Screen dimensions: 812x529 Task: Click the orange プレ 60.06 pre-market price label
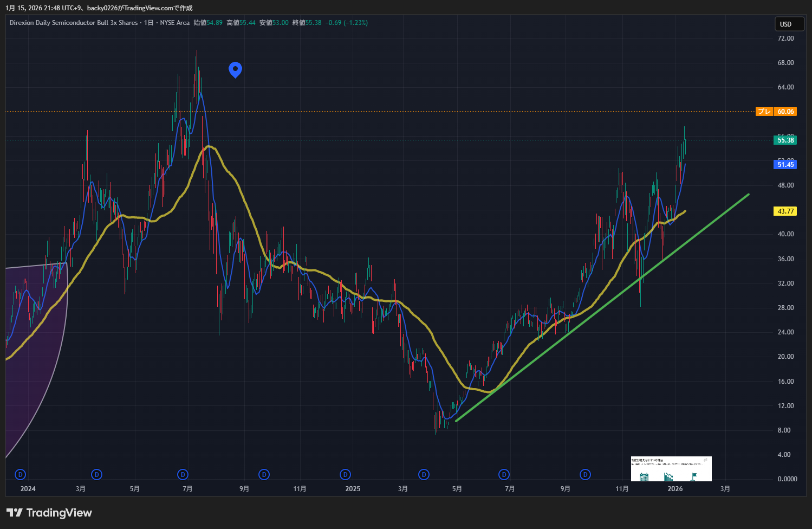click(776, 112)
